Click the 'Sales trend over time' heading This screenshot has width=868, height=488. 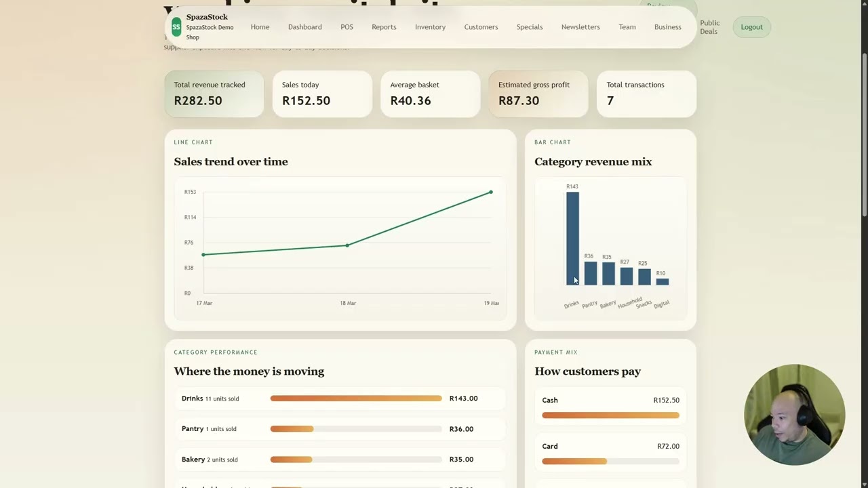[231, 161]
